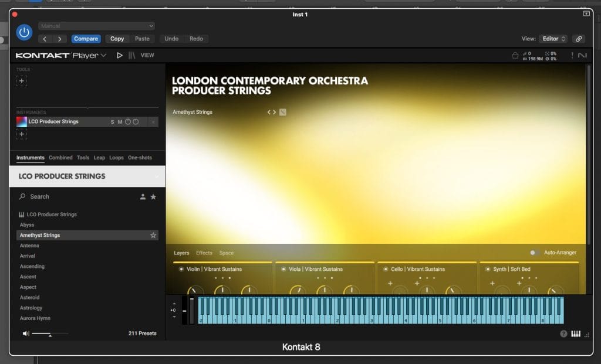Click the NI logo in the top right
The width and height of the screenshot is (601, 364).
(583, 55)
